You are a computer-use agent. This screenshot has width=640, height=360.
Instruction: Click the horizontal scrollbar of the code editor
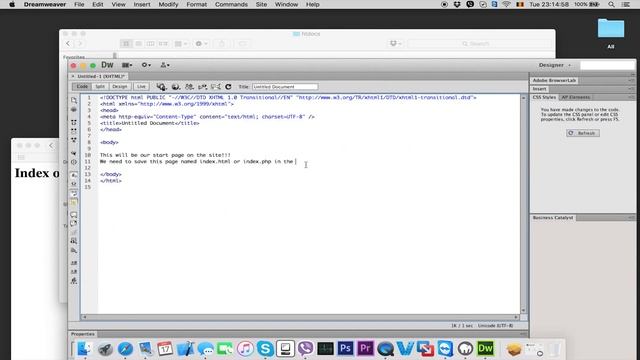pos(300,317)
